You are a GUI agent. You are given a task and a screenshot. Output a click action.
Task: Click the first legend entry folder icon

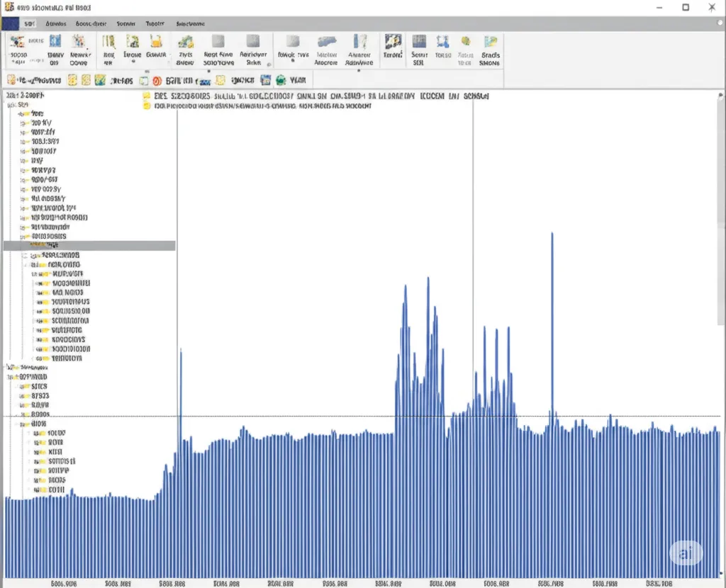147,96
